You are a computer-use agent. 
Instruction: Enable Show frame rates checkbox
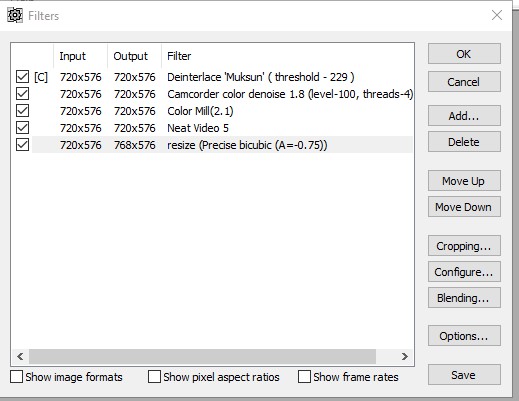[x=304, y=377]
